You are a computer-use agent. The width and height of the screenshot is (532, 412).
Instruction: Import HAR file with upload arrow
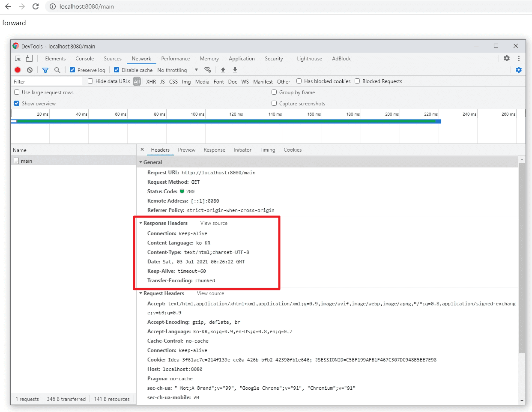[x=223, y=70]
